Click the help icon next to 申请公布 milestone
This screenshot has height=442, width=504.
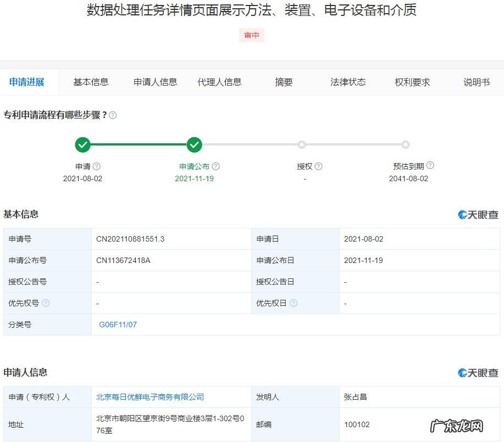[x=216, y=166]
